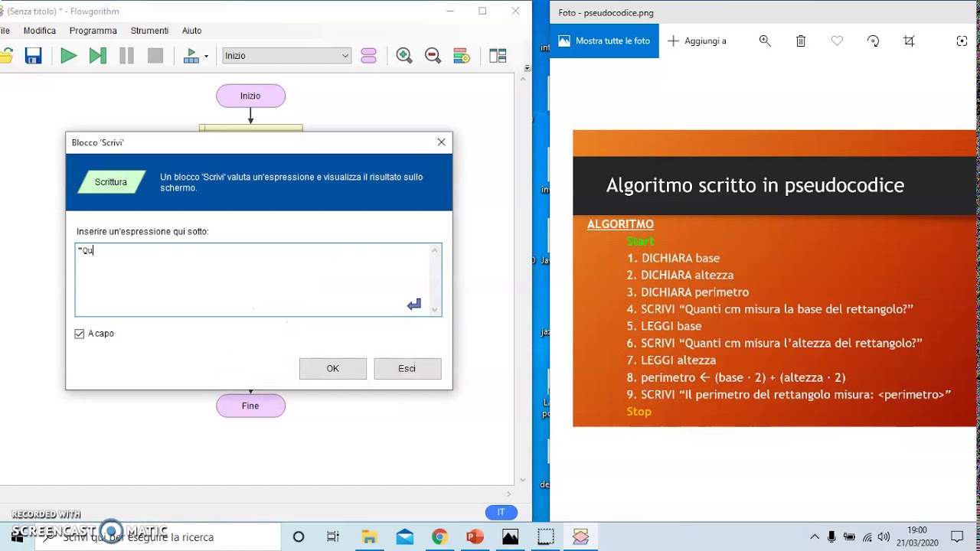
Task: Click the Inizio flowchart node
Action: 250,96
